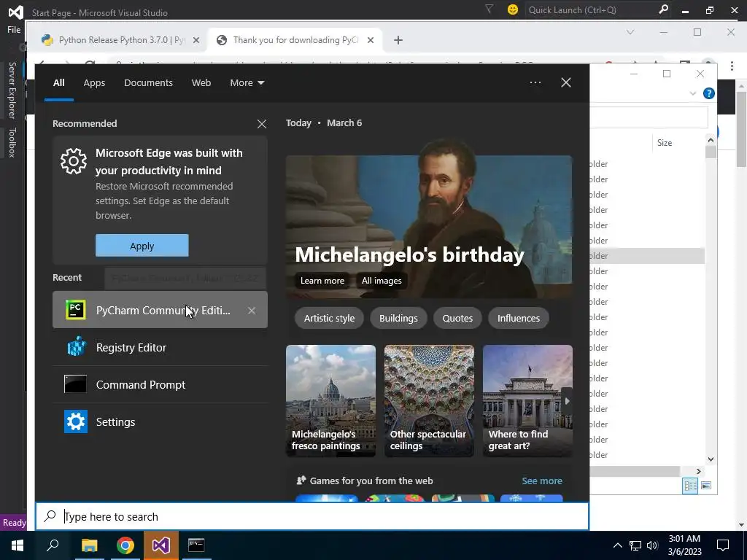The image size is (747, 560).
Task: Switch to the Documents search tab
Action: click(x=148, y=83)
